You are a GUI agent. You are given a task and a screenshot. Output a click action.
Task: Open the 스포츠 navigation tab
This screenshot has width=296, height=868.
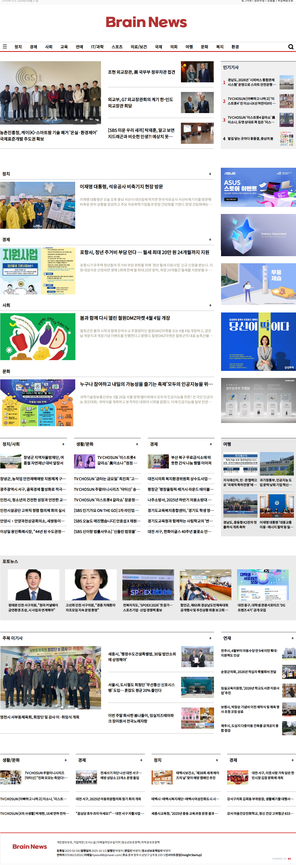click(117, 47)
